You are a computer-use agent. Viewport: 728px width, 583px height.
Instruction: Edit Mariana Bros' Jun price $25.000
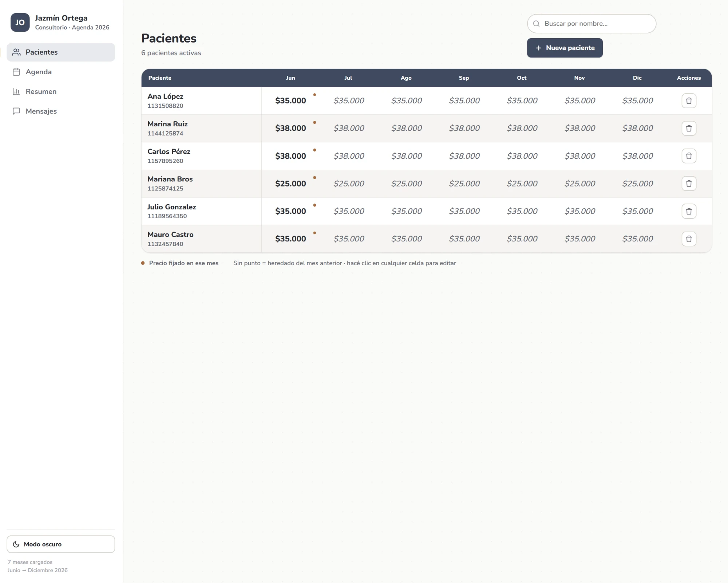point(290,184)
